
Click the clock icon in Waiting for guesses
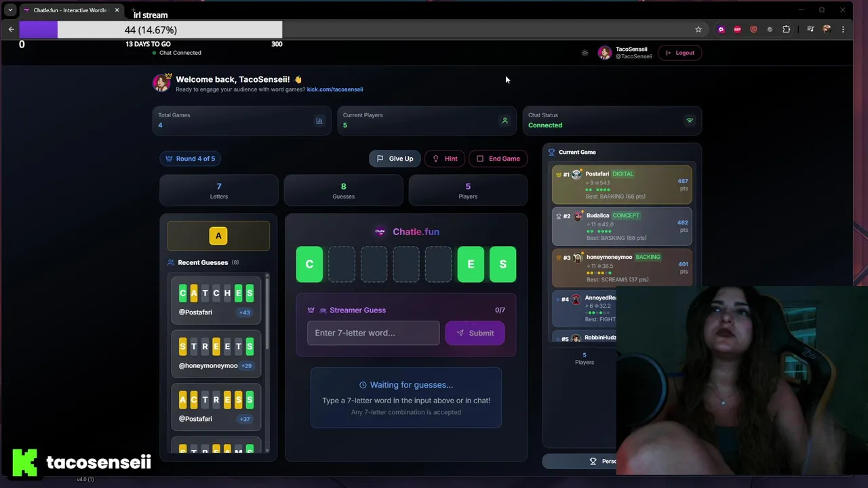pos(363,385)
